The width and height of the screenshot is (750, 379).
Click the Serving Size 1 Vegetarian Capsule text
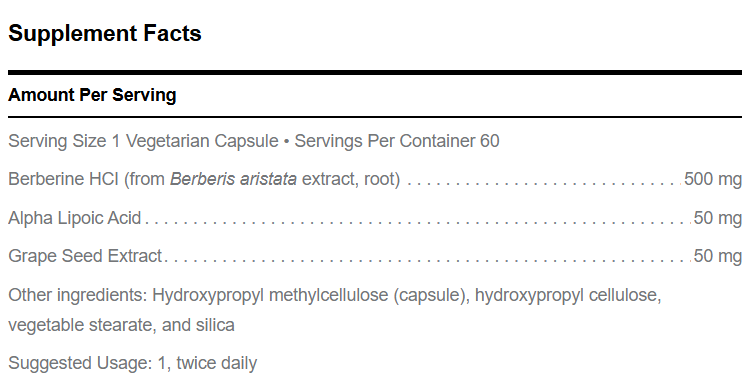coord(143,141)
